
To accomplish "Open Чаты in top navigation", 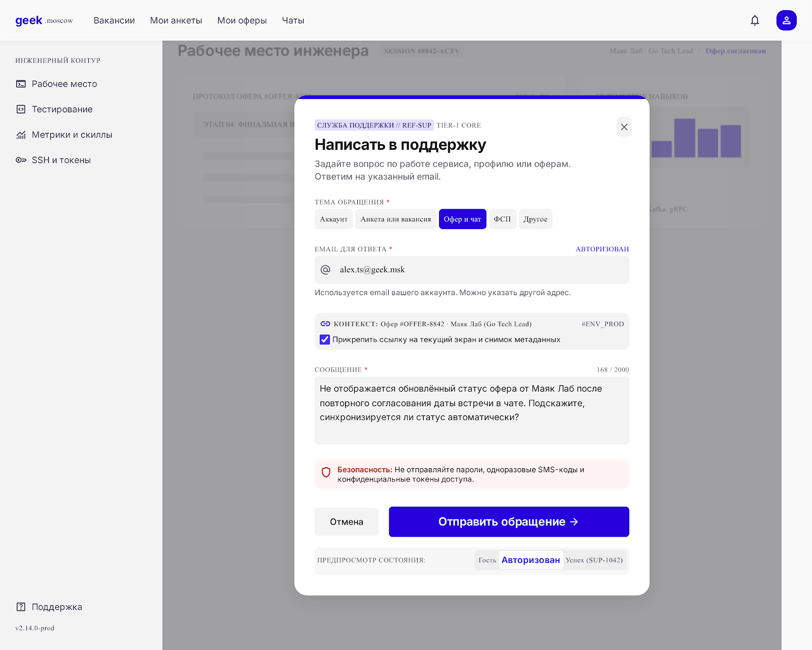I will pos(293,20).
